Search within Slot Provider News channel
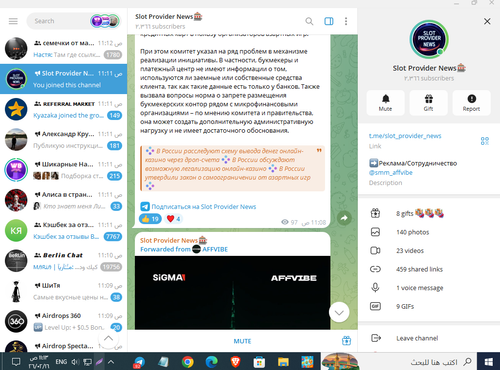This screenshot has width=500, height=370. tap(309, 21)
